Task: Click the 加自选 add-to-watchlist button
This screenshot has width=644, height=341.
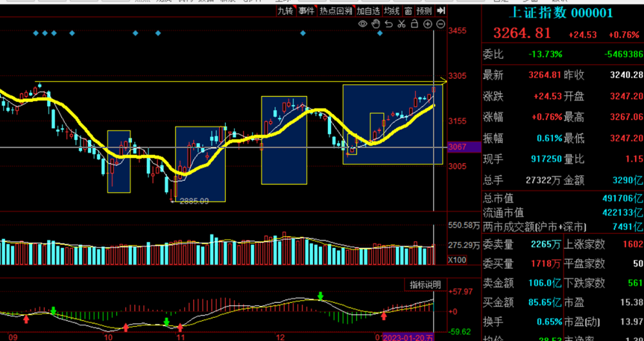Action: tap(367, 10)
